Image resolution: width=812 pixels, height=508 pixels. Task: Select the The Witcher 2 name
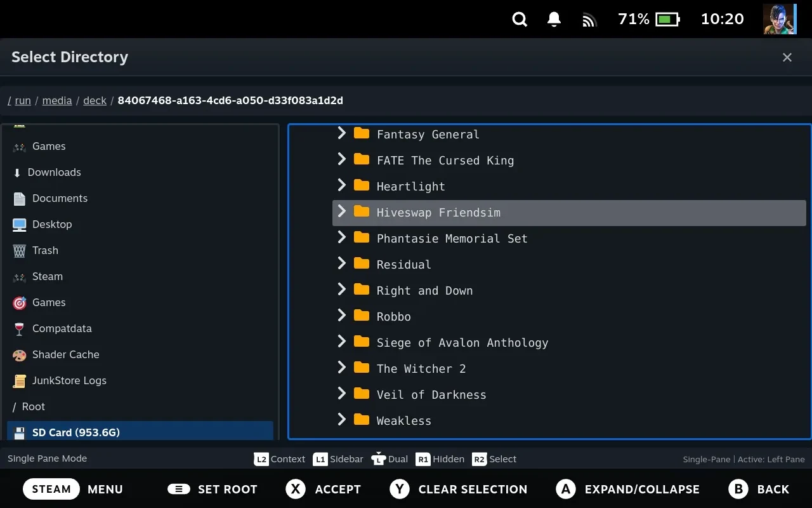(421, 369)
